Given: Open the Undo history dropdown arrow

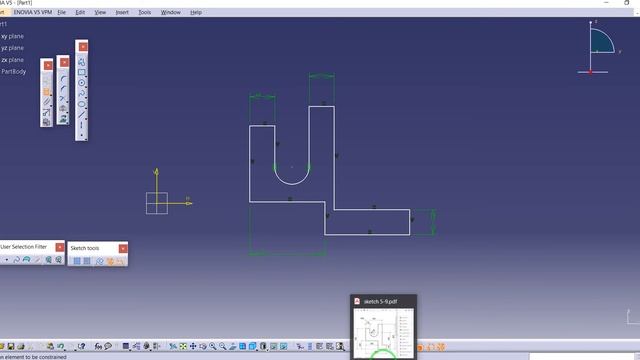Looking at the screenshot, I should pyautogui.click(x=64, y=350).
